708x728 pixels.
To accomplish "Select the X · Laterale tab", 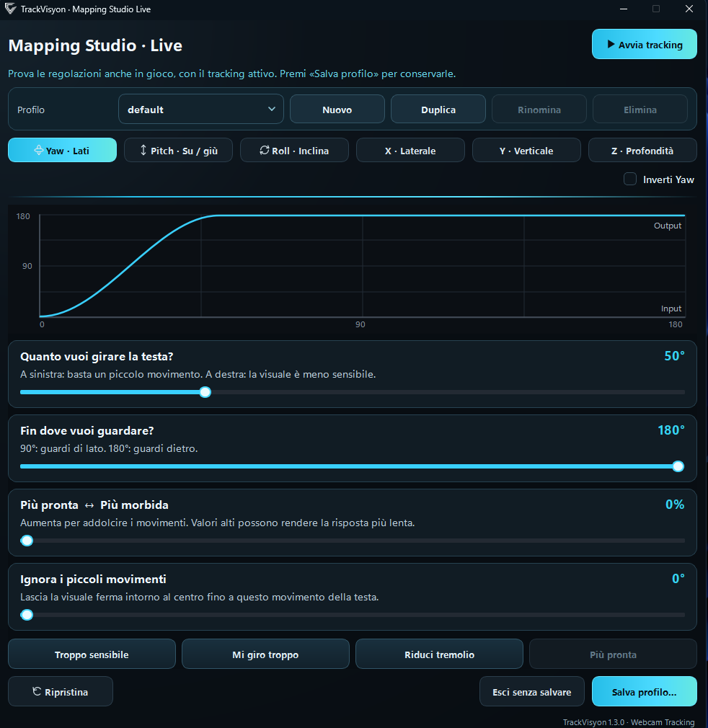I will pos(410,151).
